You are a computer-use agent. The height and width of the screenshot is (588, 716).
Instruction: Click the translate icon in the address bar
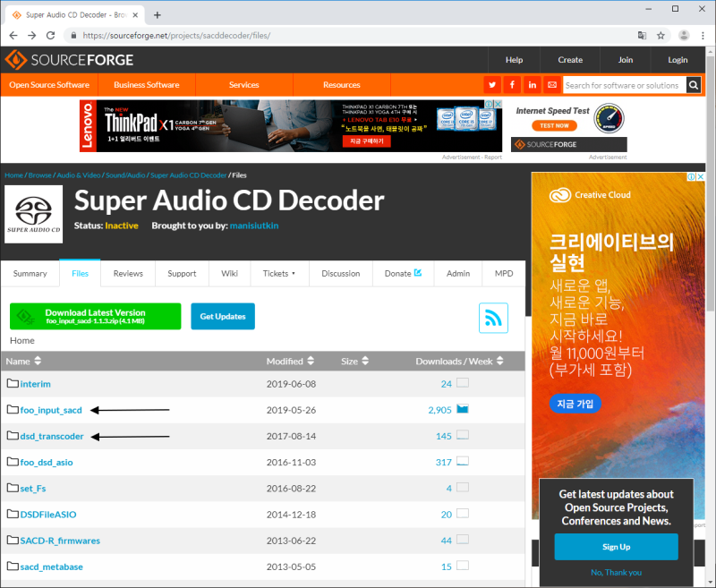coord(642,35)
